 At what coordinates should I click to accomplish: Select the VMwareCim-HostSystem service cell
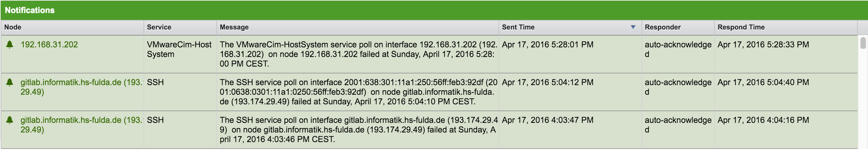[x=179, y=49]
